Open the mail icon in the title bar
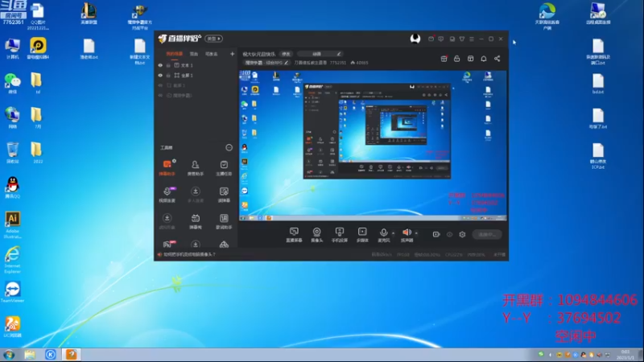This screenshot has height=362, width=644. pyautogui.click(x=431, y=39)
